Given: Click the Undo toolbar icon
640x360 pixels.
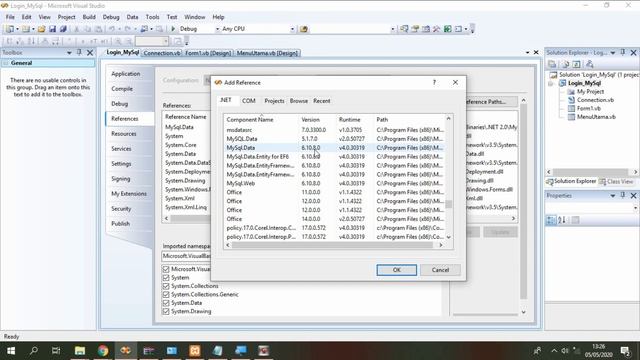Looking at the screenshot, I should tap(111, 29).
